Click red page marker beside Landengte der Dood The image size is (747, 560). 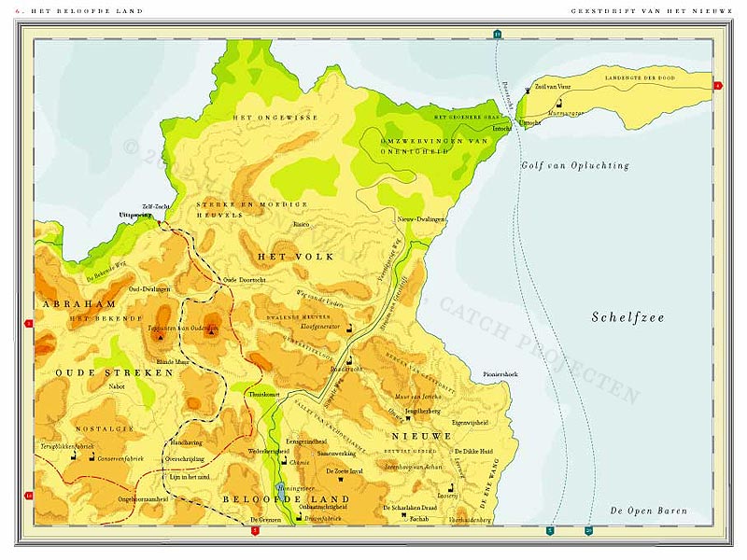[717, 86]
